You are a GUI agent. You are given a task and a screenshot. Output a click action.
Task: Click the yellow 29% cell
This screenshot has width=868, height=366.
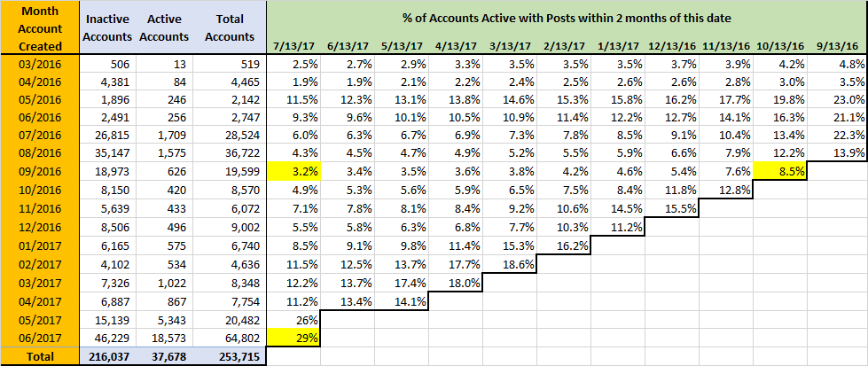pyautogui.click(x=293, y=338)
